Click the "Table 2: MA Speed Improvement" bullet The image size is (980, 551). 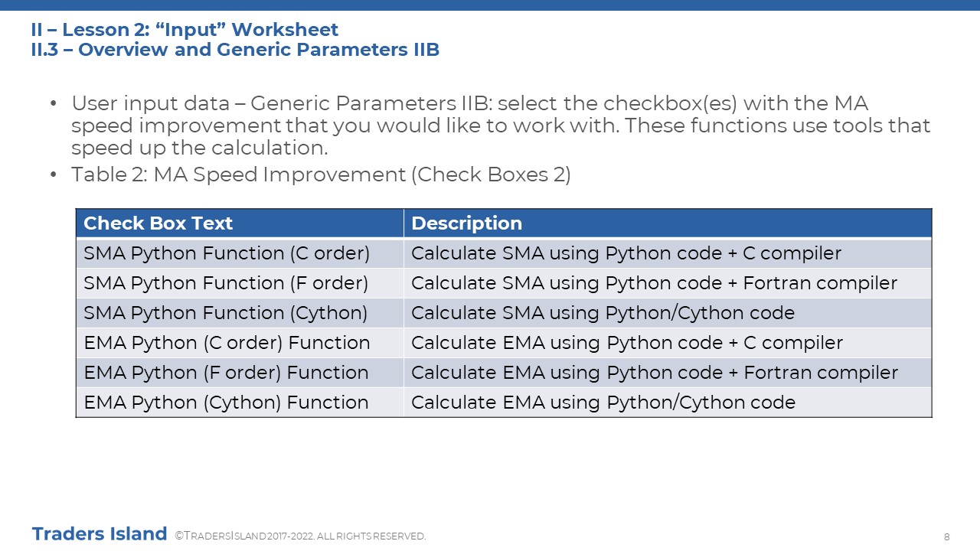(321, 174)
